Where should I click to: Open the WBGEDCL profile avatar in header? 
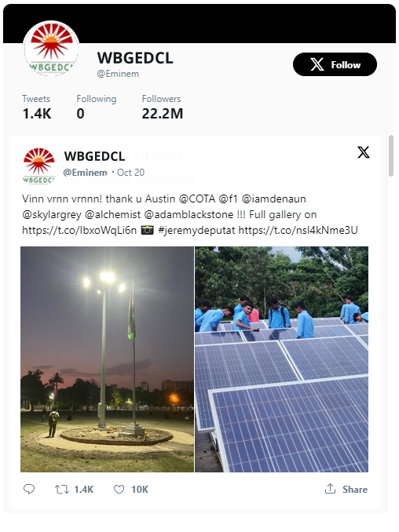pos(51,49)
